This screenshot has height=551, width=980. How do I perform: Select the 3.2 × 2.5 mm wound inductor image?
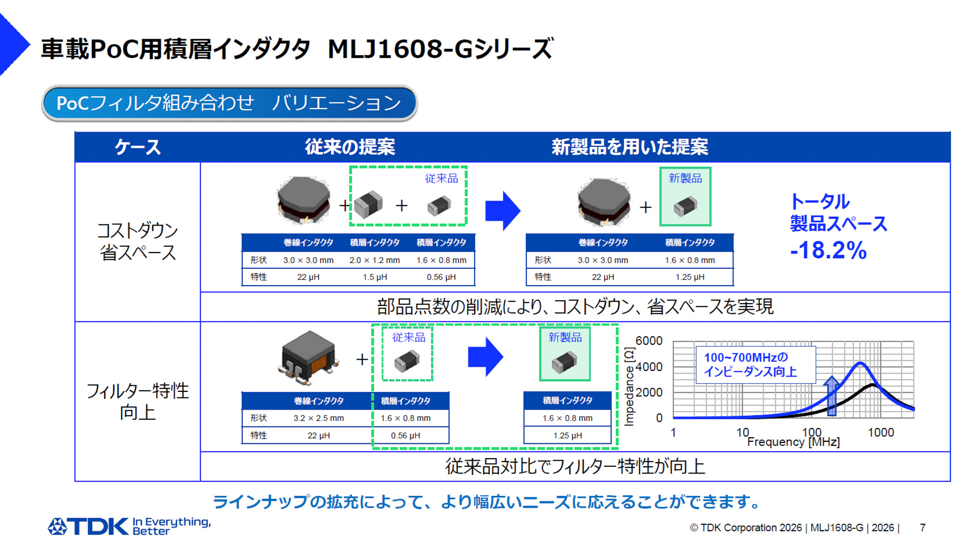(308, 358)
